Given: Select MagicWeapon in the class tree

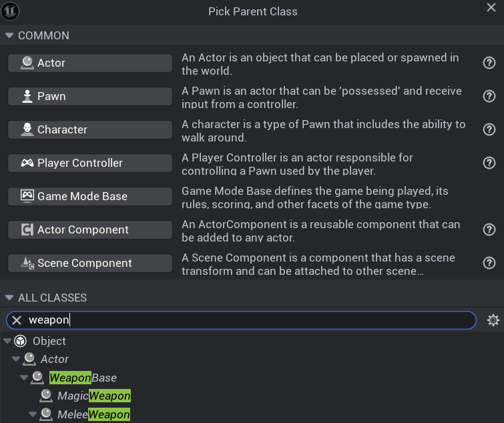Looking at the screenshot, I should (x=93, y=396).
